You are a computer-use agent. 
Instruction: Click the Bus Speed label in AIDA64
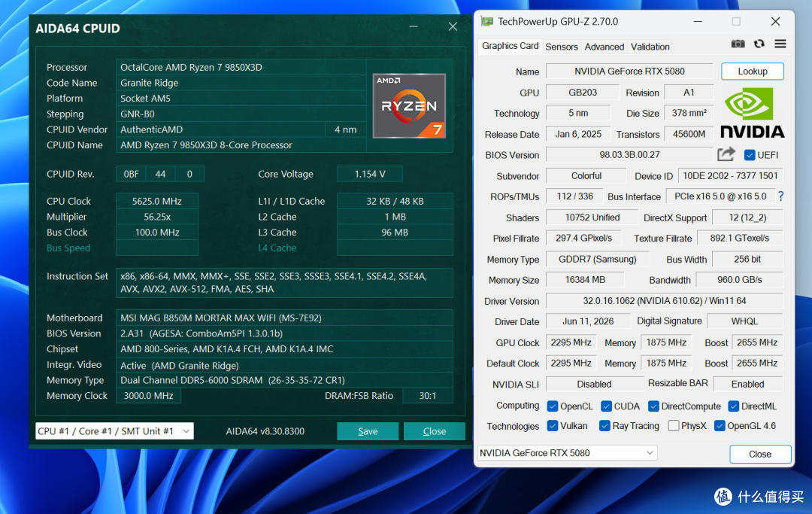point(68,248)
